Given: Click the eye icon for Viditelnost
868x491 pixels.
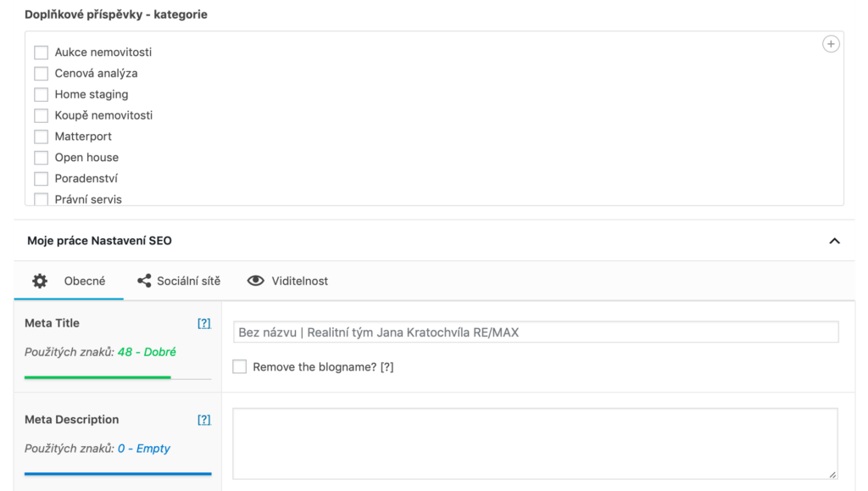Looking at the screenshot, I should tap(255, 281).
